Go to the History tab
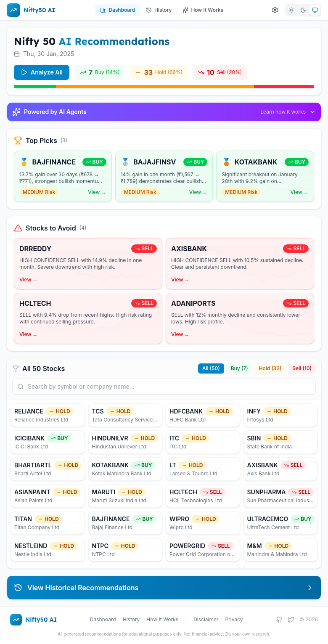The image size is (328, 644). click(x=159, y=10)
